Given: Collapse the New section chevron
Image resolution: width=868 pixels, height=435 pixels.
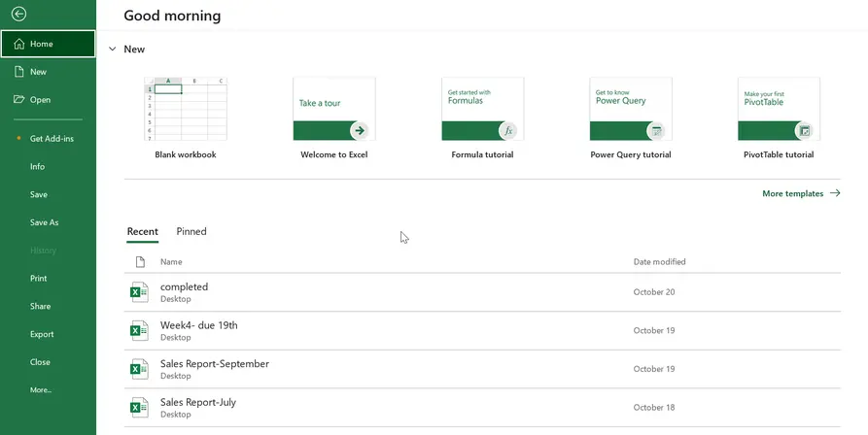Looking at the screenshot, I should click(113, 50).
